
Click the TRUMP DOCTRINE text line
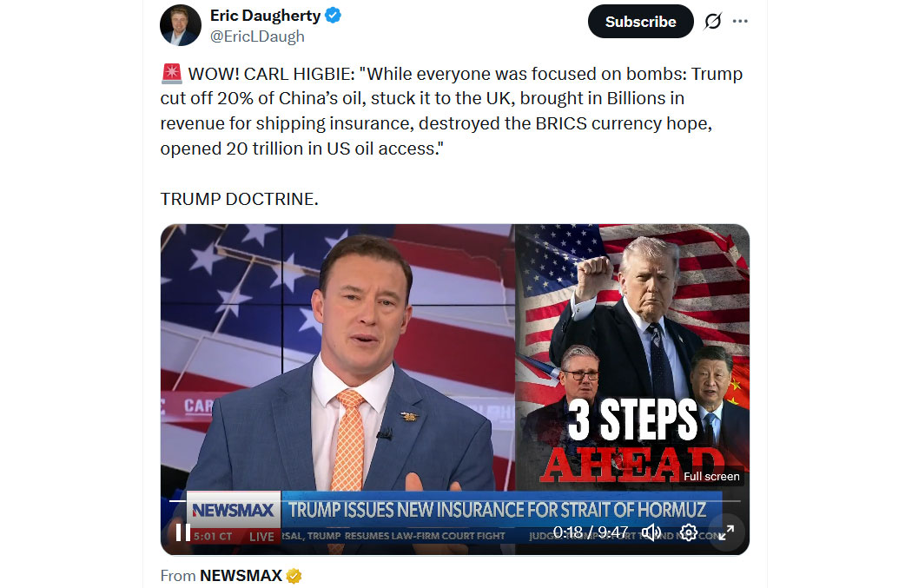[239, 199]
